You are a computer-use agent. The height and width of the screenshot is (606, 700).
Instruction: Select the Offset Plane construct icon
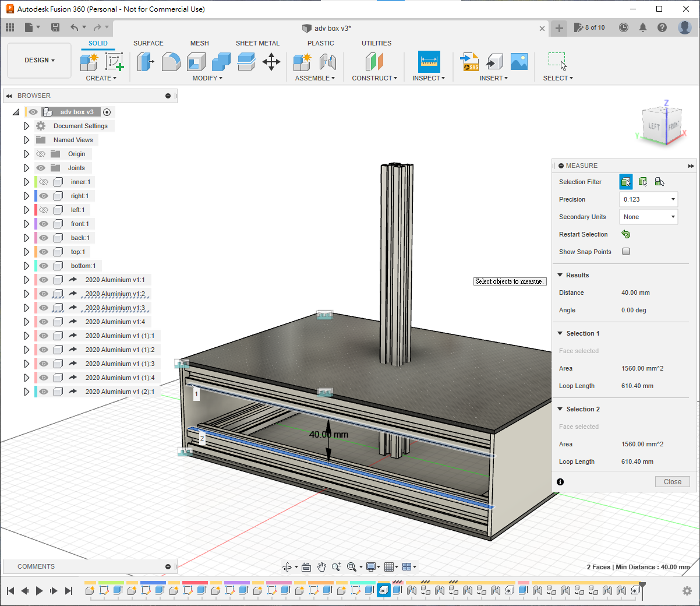pos(374,62)
